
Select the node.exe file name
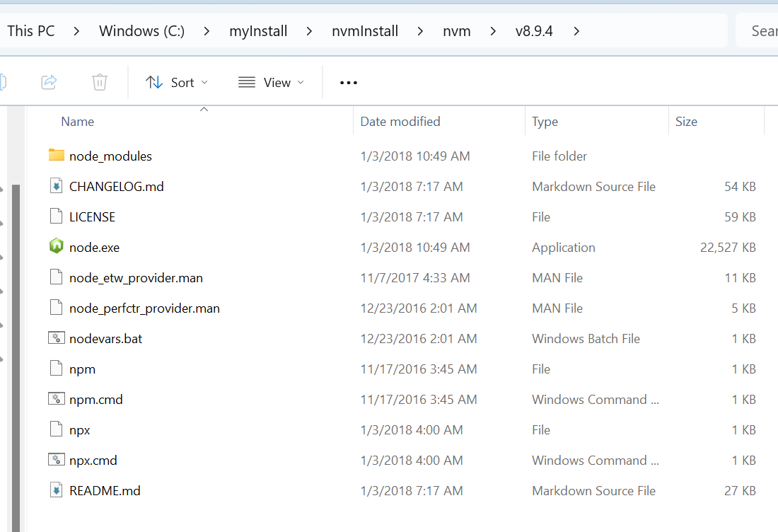click(x=94, y=247)
